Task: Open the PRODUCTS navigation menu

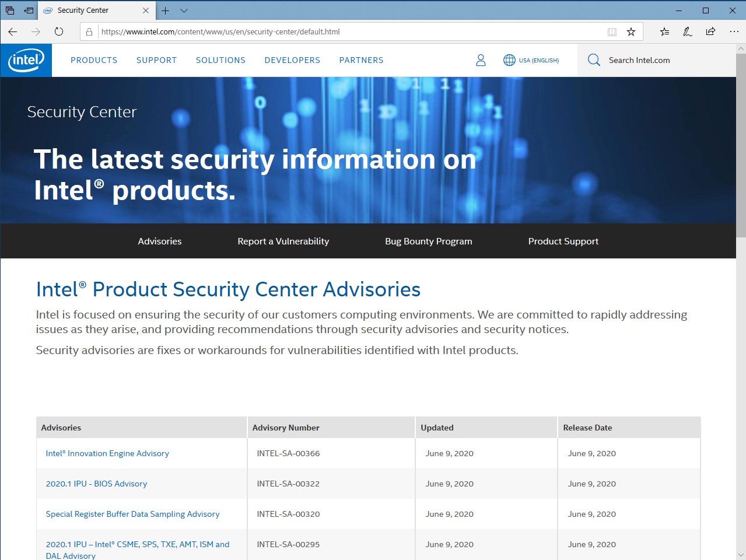Action: [x=94, y=60]
